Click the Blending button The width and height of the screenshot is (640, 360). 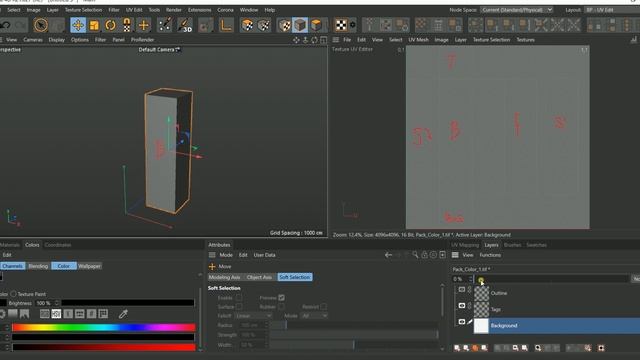(38, 266)
